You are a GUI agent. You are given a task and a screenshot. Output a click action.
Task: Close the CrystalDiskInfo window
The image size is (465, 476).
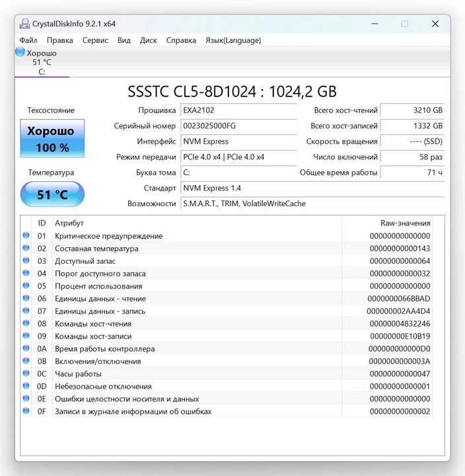[x=435, y=24]
